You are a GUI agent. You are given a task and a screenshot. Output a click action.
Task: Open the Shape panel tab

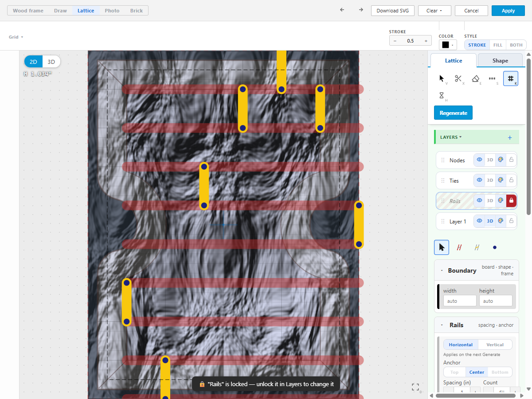point(500,61)
